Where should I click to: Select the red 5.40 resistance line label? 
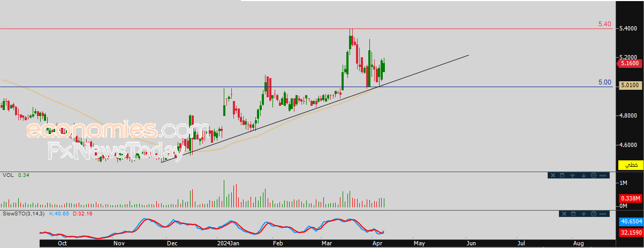coord(604,24)
